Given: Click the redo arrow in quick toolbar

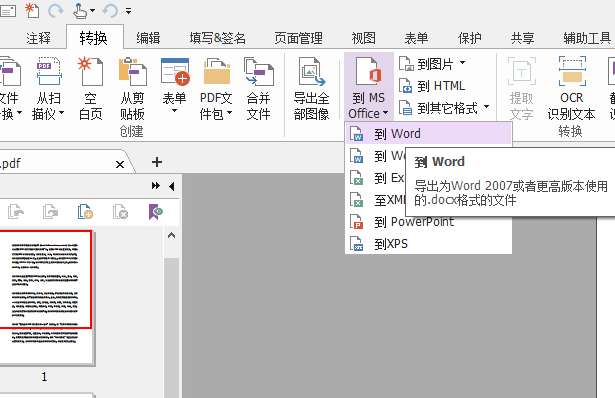Looking at the screenshot, I should point(56,10).
